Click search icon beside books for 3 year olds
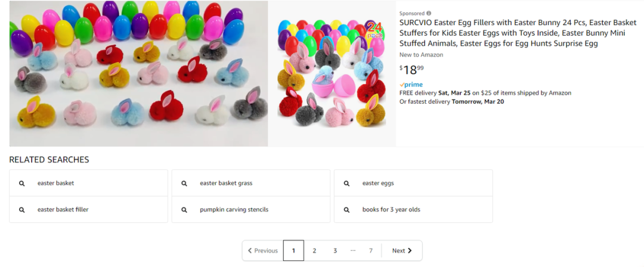Screen dimensions: 644x267 (346, 210)
